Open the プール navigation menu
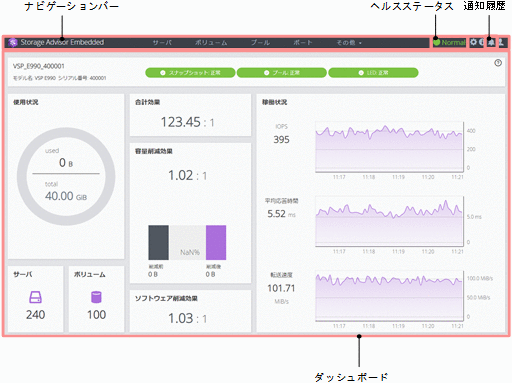This screenshot has width=512, height=383. [x=260, y=43]
